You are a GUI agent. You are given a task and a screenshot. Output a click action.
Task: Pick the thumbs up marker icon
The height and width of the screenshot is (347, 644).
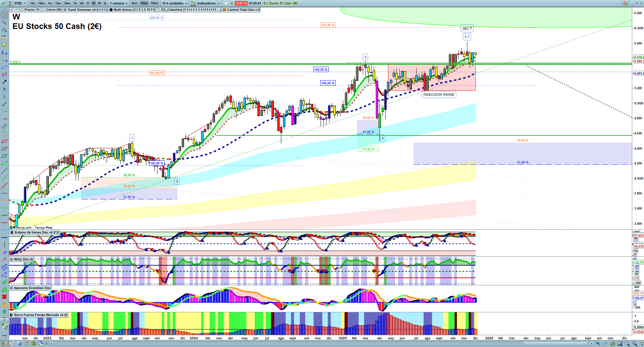[x=4, y=289]
